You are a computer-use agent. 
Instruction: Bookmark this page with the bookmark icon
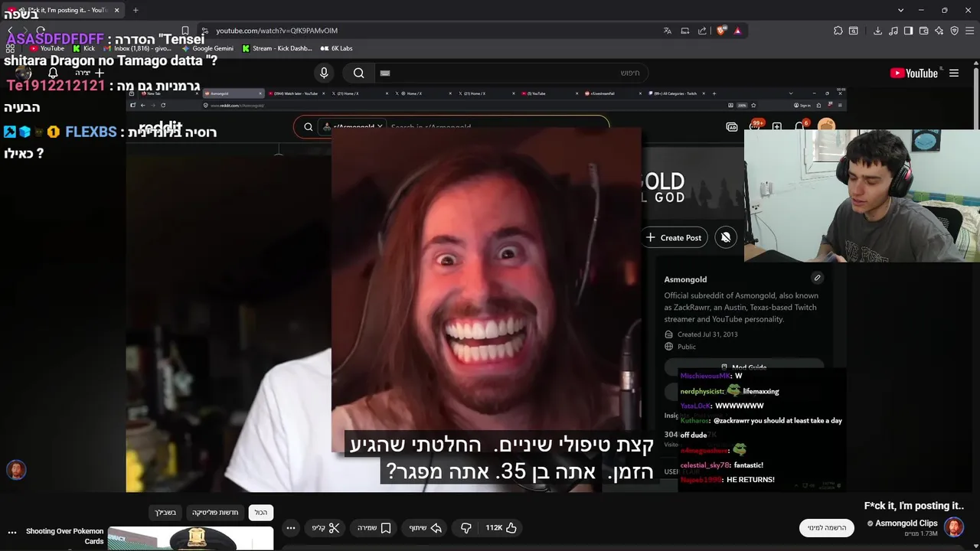pos(185,31)
